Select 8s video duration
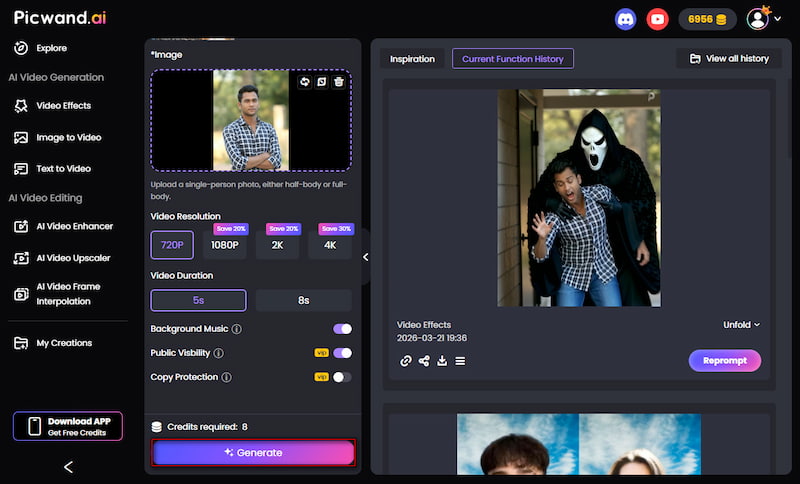800x484 pixels. 304,300
